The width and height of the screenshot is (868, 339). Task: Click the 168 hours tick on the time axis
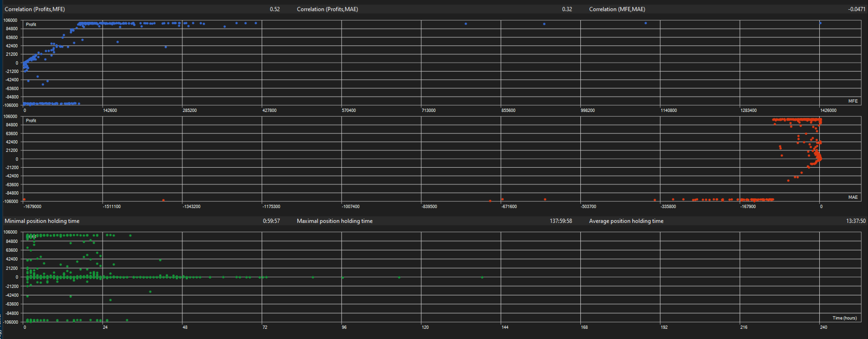pyautogui.click(x=585, y=327)
